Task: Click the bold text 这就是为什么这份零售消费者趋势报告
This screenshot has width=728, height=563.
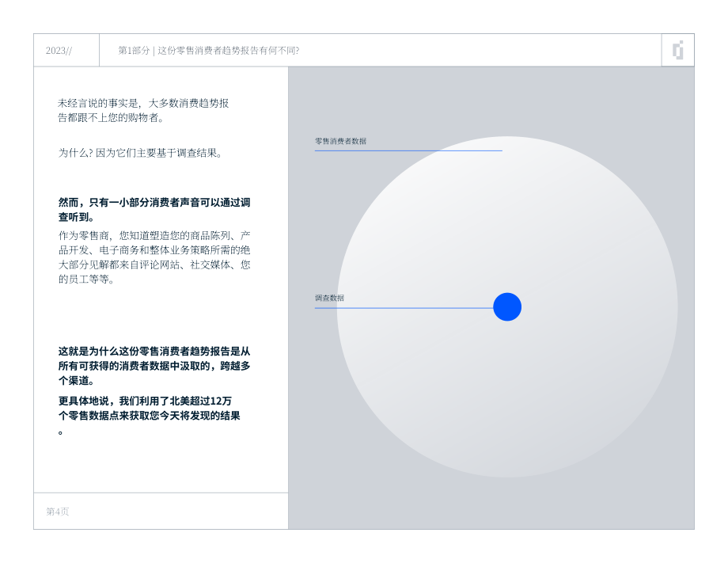Action: pos(154,366)
